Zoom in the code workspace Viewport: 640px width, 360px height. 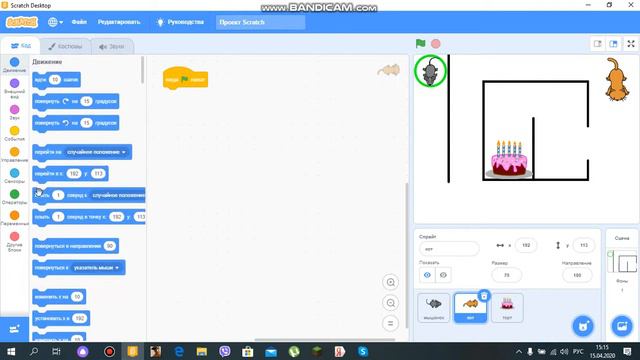(391, 282)
